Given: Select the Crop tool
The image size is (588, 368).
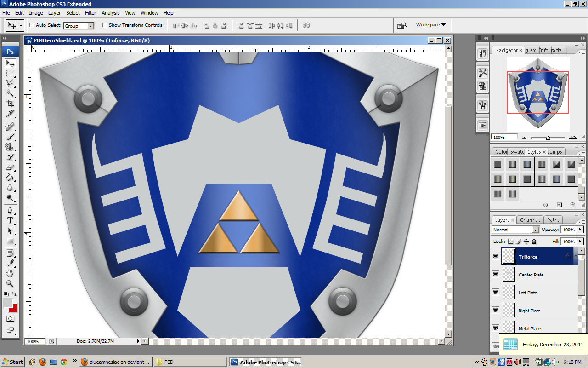Looking at the screenshot, I should click(10, 103).
